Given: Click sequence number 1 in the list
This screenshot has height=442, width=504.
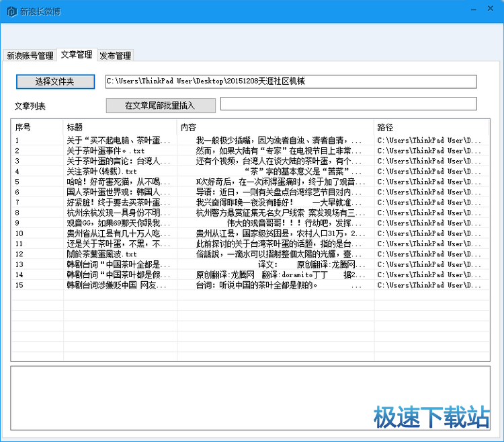Looking at the screenshot, I should click(x=17, y=140).
